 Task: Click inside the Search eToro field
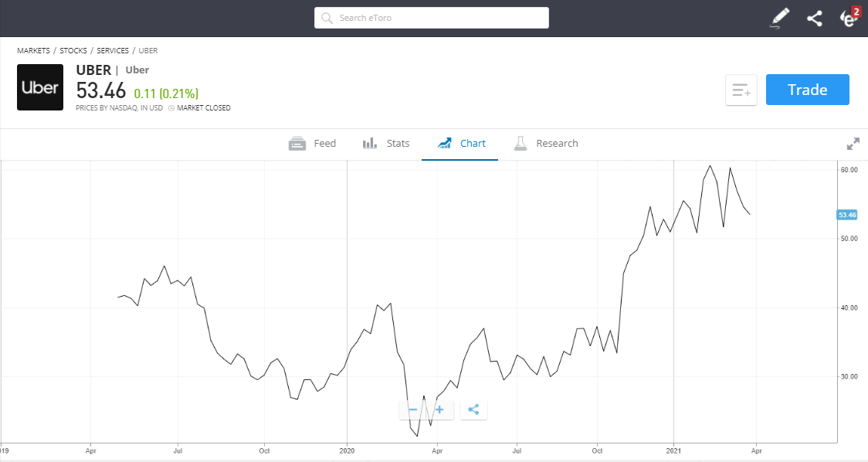point(431,17)
